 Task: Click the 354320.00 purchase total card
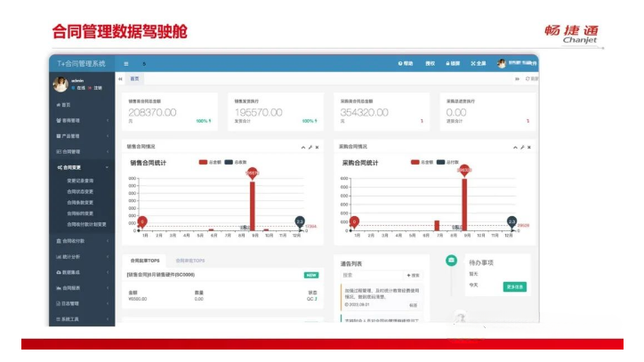[382, 111]
